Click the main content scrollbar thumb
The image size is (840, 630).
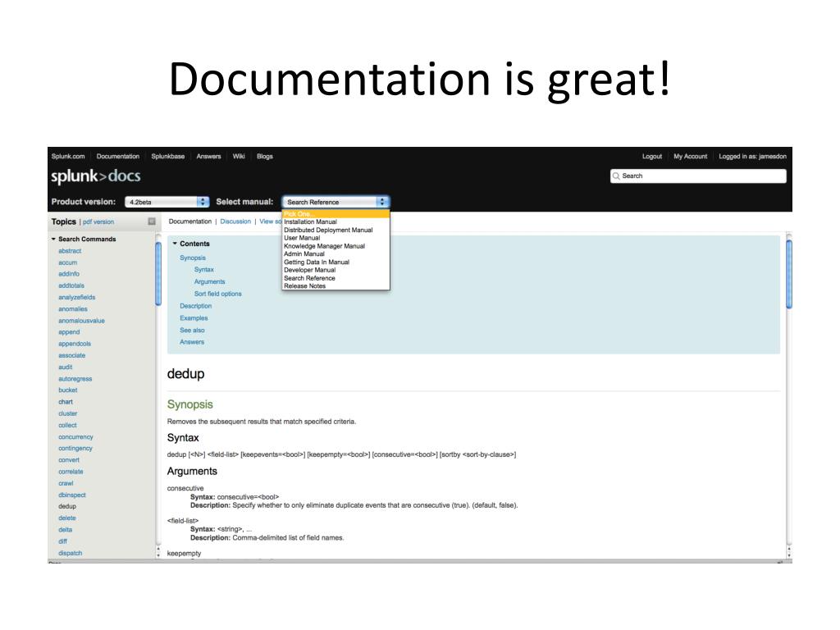(x=789, y=274)
